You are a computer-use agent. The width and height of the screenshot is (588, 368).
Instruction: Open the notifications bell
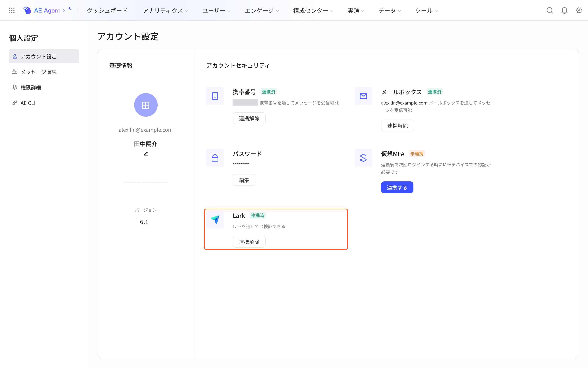tap(564, 10)
